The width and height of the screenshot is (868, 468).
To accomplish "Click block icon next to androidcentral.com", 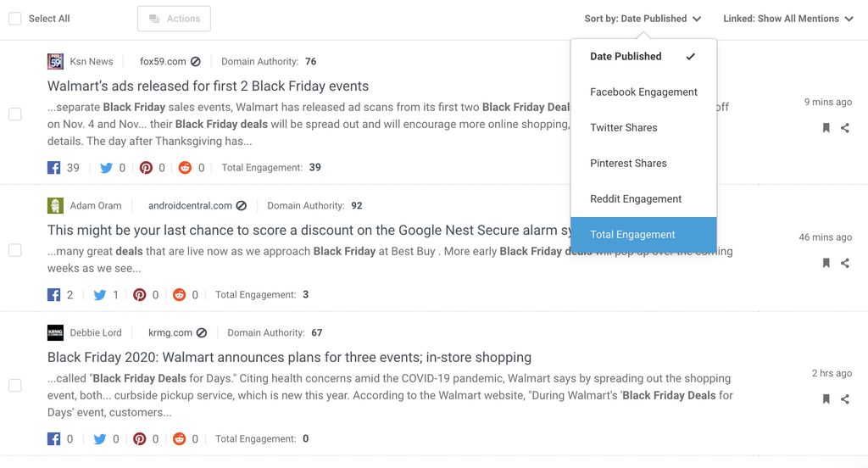I will click(242, 206).
